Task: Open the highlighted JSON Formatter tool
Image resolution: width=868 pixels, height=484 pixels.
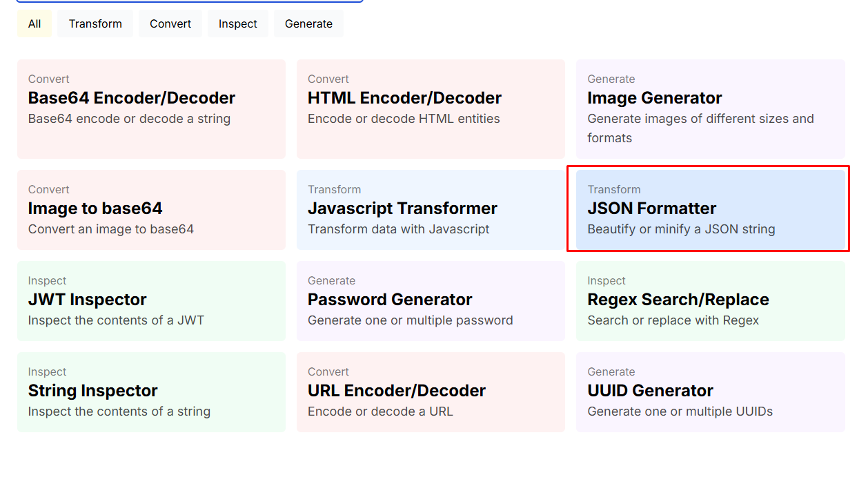Action: pyautogui.click(x=709, y=208)
